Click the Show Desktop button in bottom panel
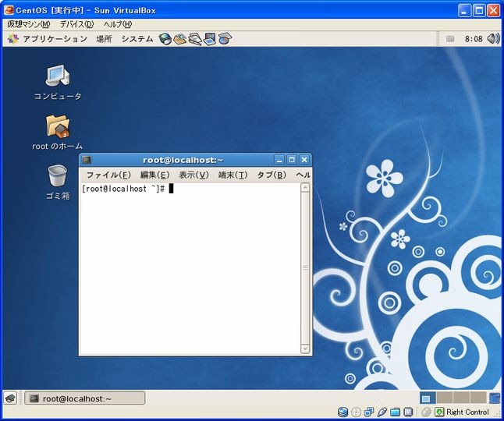This screenshot has height=421, width=504. [x=10, y=398]
